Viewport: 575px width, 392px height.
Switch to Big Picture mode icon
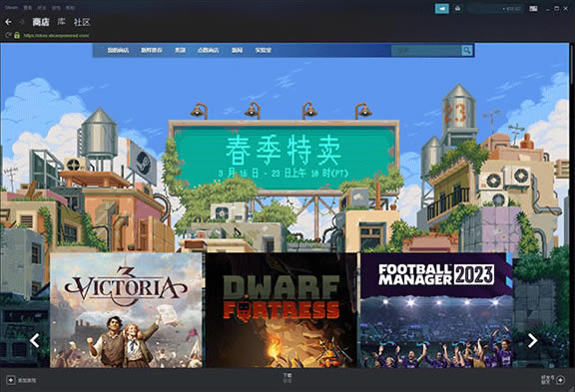(x=533, y=8)
